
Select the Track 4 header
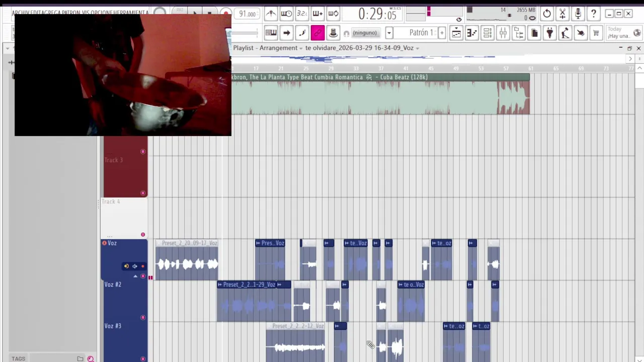click(x=123, y=218)
